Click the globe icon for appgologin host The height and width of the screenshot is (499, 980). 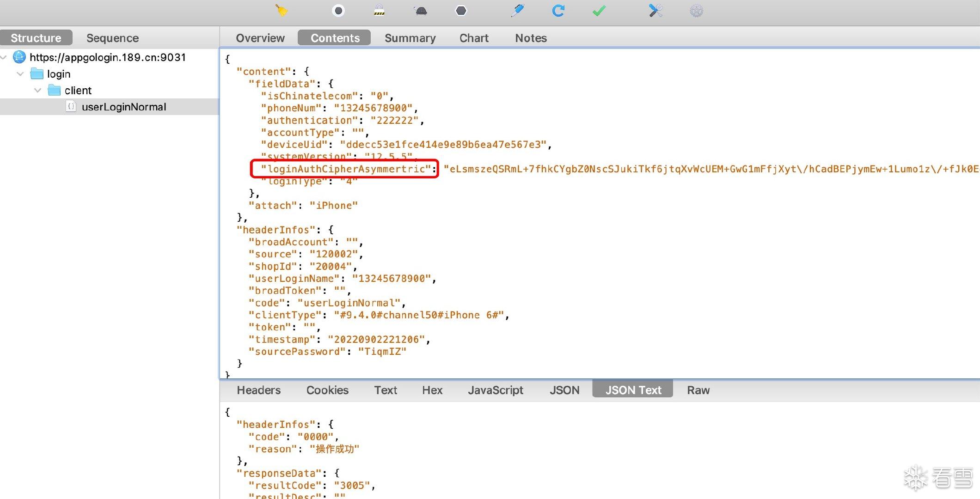pos(19,57)
